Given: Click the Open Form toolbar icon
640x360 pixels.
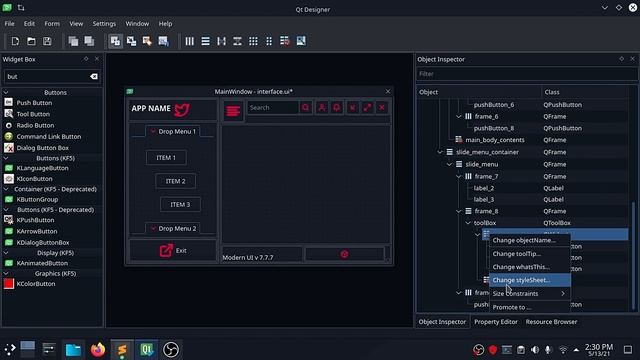Looking at the screenshot, I should coord(31,41).
